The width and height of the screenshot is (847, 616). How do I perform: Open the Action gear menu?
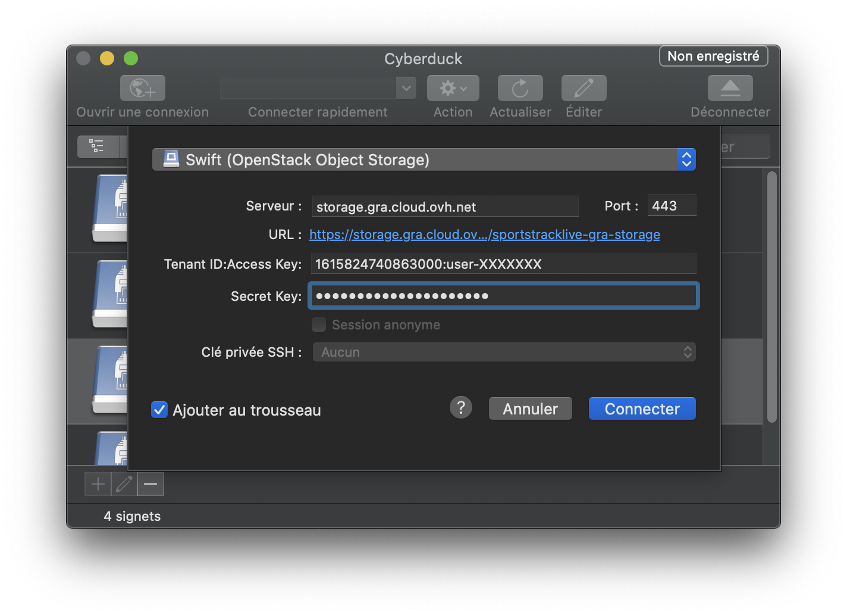[x=453, y=89]
